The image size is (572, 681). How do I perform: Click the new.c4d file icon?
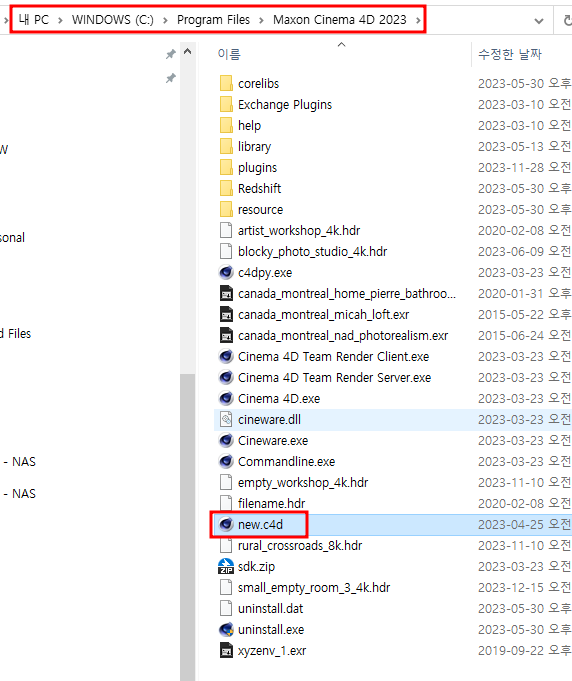[x=226, y=524]
